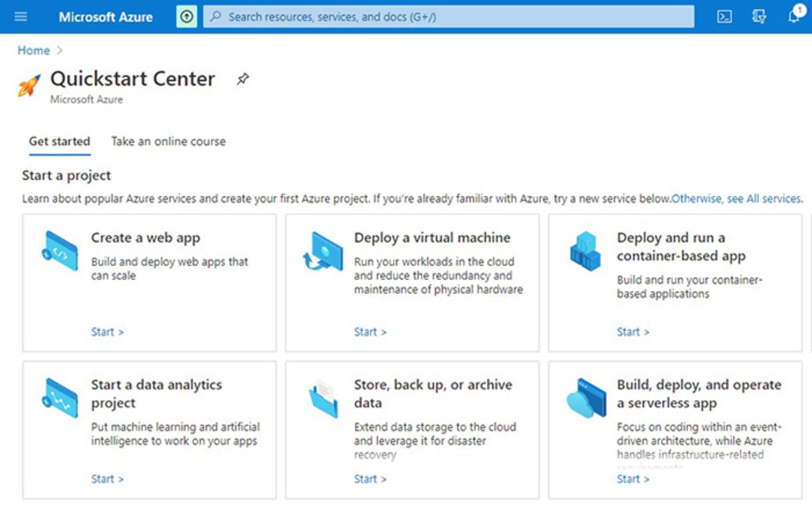Click the Microsoft Azure subtitle under Quickstart Center
The image size is (812, 520).
point(87,99)
